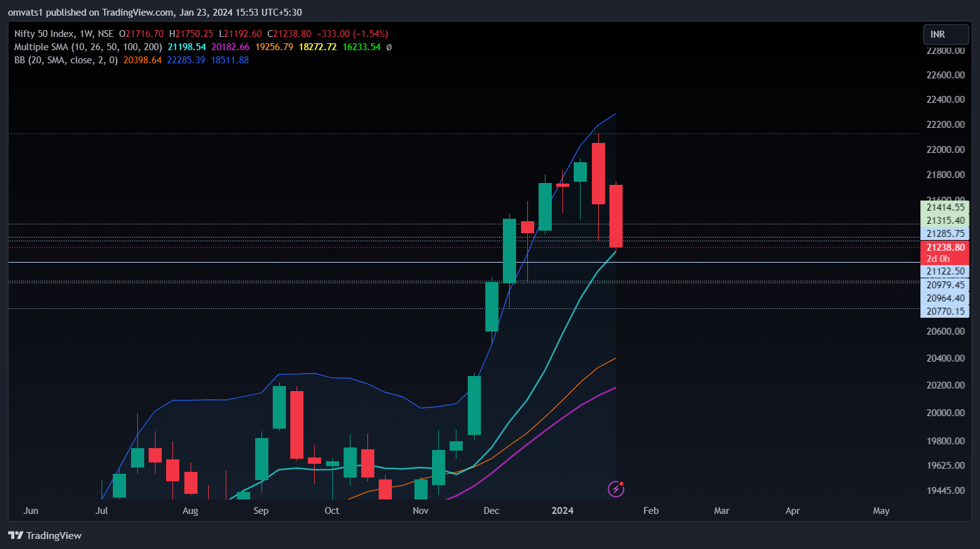The width and height of the screenshot is (980, 549).
Task: Click the orange SMA value 19256.79
Action: tap(274, 47)
